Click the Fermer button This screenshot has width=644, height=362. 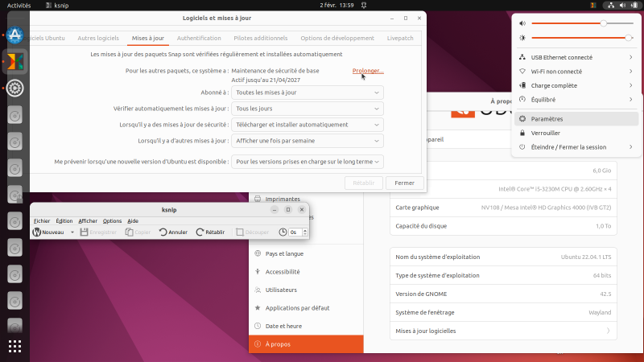coord(404,183)
